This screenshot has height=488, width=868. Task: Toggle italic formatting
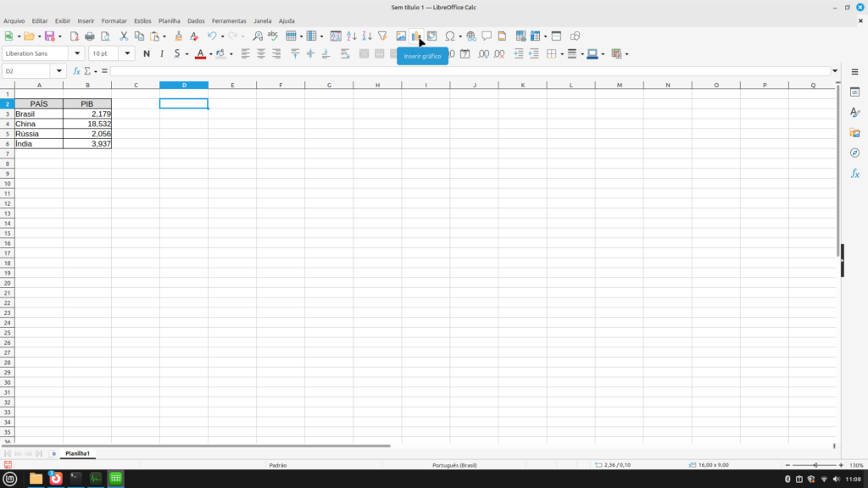click(162, 53)
